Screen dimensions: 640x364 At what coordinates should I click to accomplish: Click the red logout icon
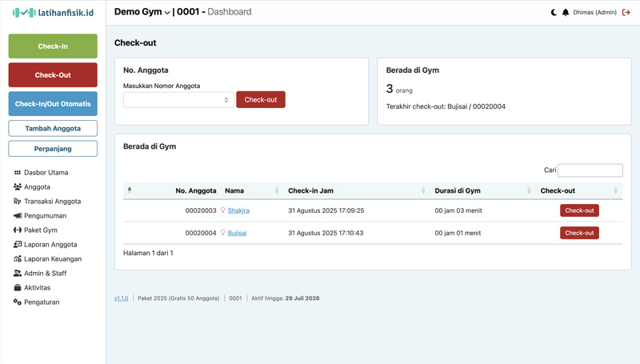(x=626, y=13)
